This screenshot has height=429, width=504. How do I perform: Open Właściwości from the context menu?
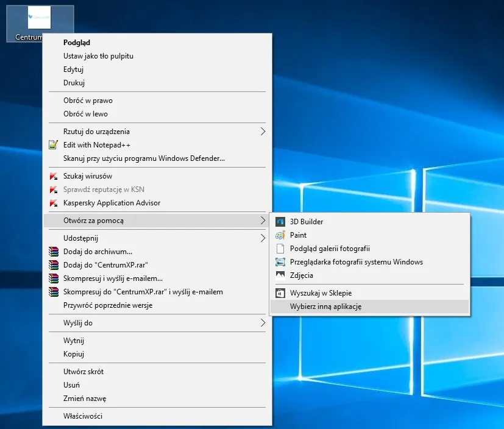pyautogui.click(x=83, y=416)
